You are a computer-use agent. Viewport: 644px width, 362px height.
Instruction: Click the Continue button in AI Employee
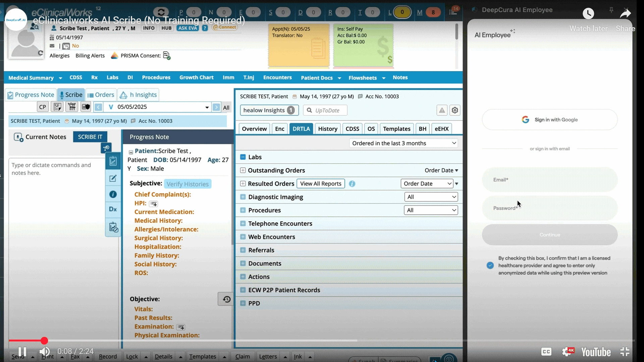coord(549,235)
